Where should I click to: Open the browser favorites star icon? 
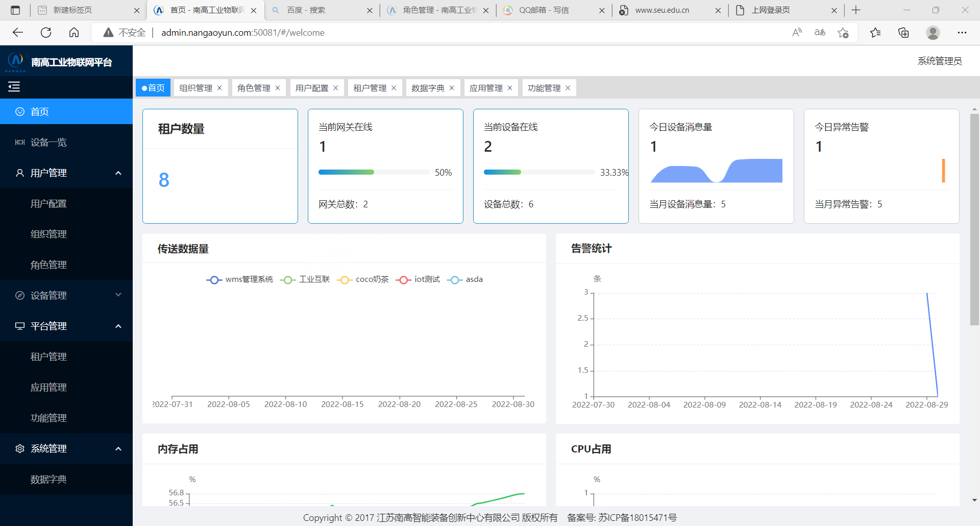click(x=875, y=33)
